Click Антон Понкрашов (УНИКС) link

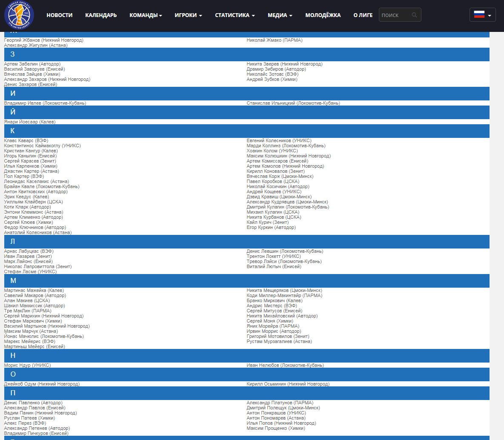tap(276, 413)
